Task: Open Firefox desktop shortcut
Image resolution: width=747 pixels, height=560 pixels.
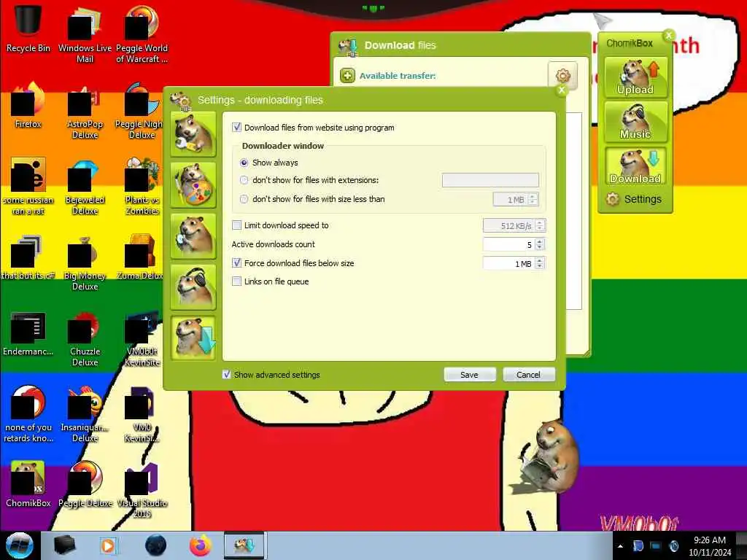Action: tap(28, 105)
